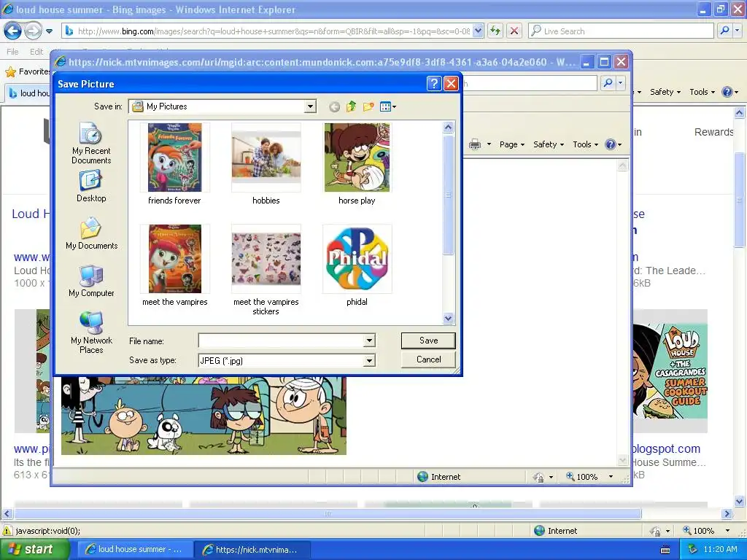
Task: Open Safety menu in the image window
Action: coord(549,144)
